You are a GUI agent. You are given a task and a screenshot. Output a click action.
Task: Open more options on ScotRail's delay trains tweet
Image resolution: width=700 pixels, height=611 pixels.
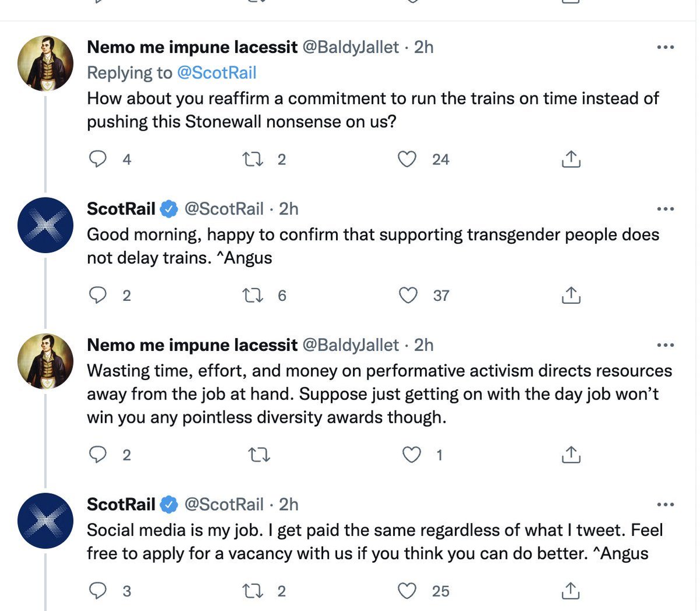point(665,209)
